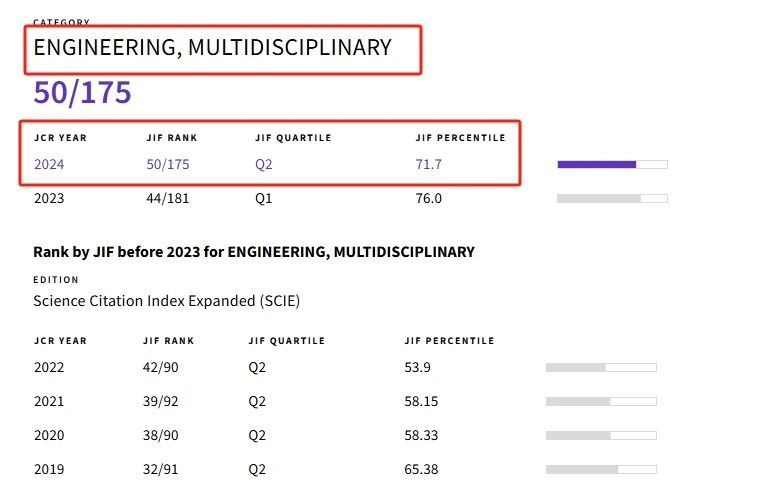760x499 pixels.
Task: Click the 58.15 percentile for 2021
Action: (x=422, y=401)
